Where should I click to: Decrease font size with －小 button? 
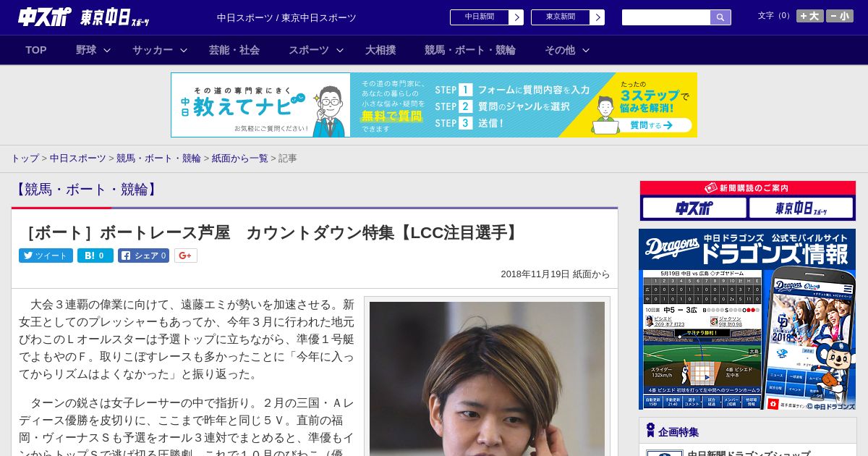click(840, 16)
